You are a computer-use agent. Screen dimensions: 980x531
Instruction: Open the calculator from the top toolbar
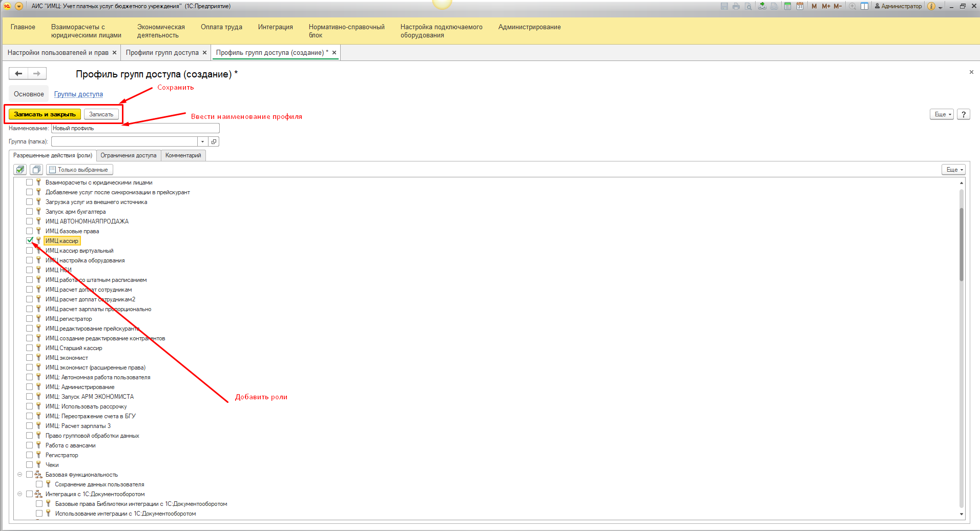(x=787, y=6)
